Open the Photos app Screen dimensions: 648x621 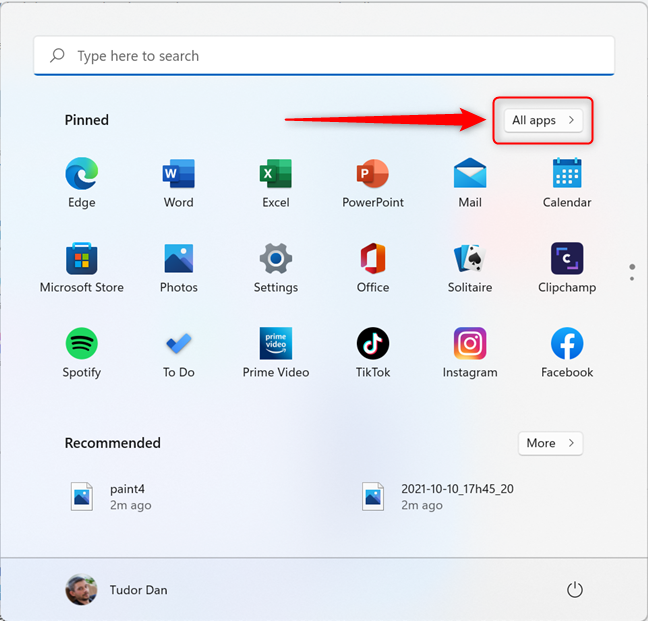[179, 268]
